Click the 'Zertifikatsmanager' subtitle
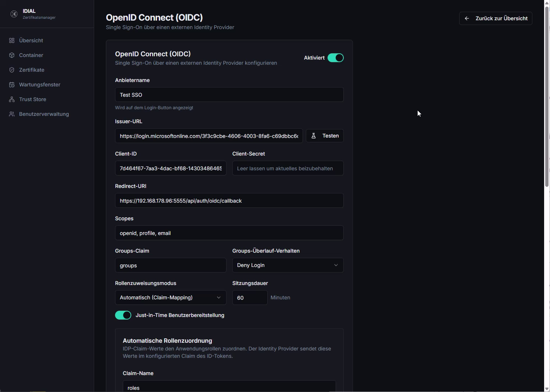Image resolution: width=550 pixels, height=392 pixels. 39,17
